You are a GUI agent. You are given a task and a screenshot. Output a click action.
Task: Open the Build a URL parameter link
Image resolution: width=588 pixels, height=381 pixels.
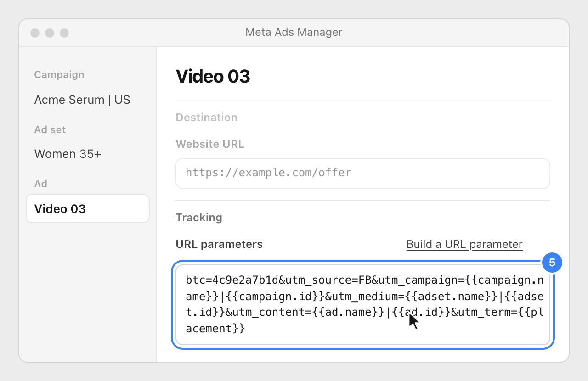[464, 244]
